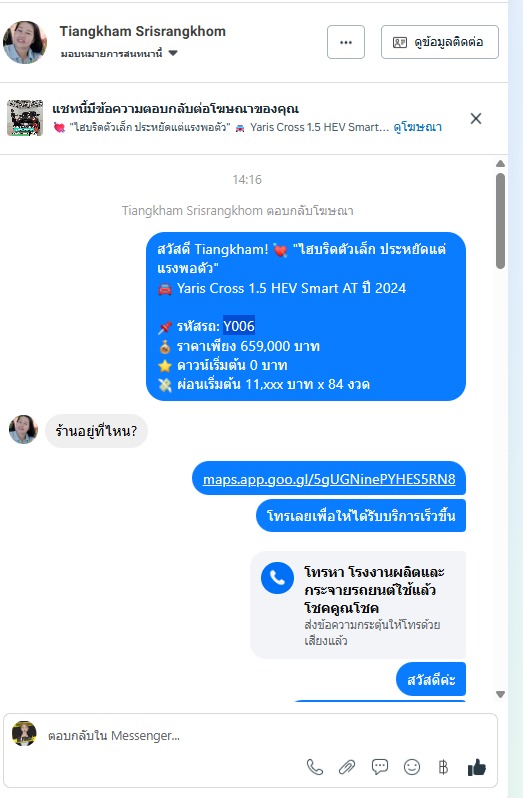Screen dimensions: 523x798
Task: Expand the assign conversation dropdown arrow
Action: coord(173,53)
